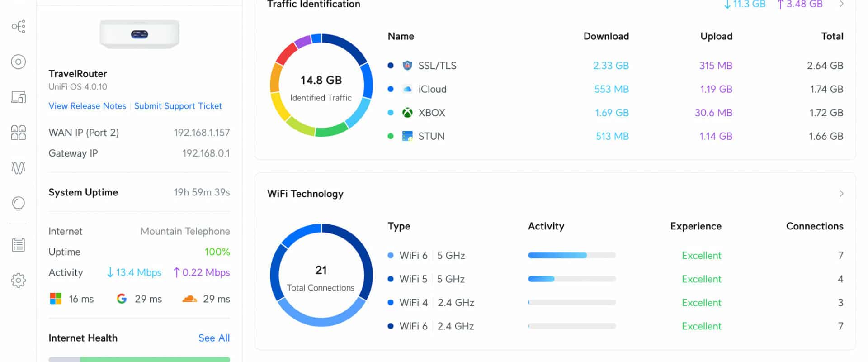Click the TravelRouter device thumbnail

[140, 34]
